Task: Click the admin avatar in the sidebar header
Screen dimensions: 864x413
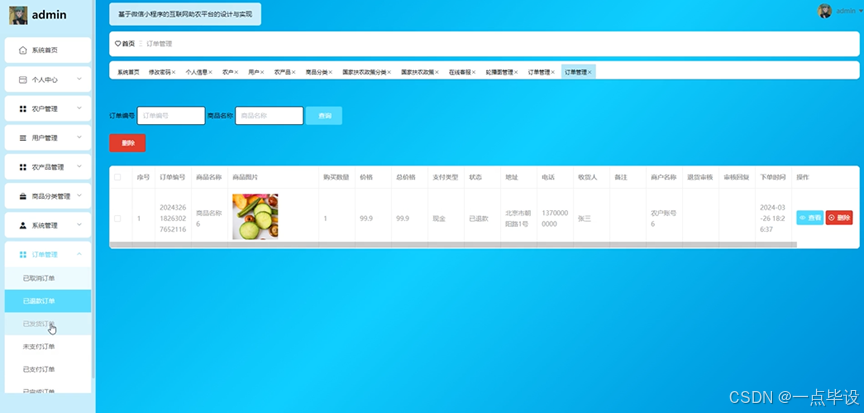Action: (18, 15)
